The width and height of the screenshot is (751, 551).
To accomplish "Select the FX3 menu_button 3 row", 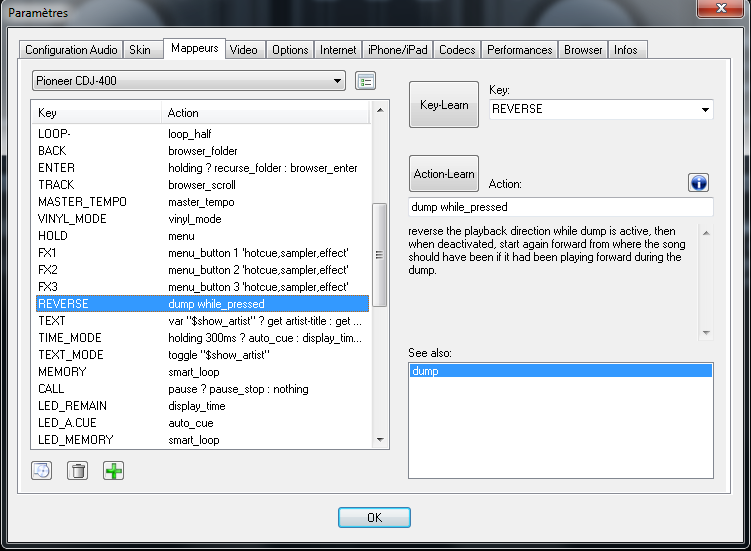I will (202, 287).
